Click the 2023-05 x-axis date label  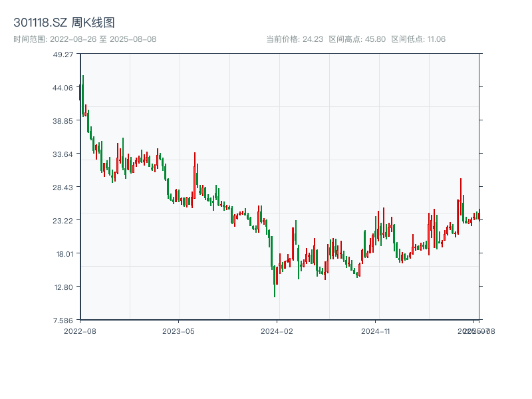pyautogui.click(x=179, y=331)
